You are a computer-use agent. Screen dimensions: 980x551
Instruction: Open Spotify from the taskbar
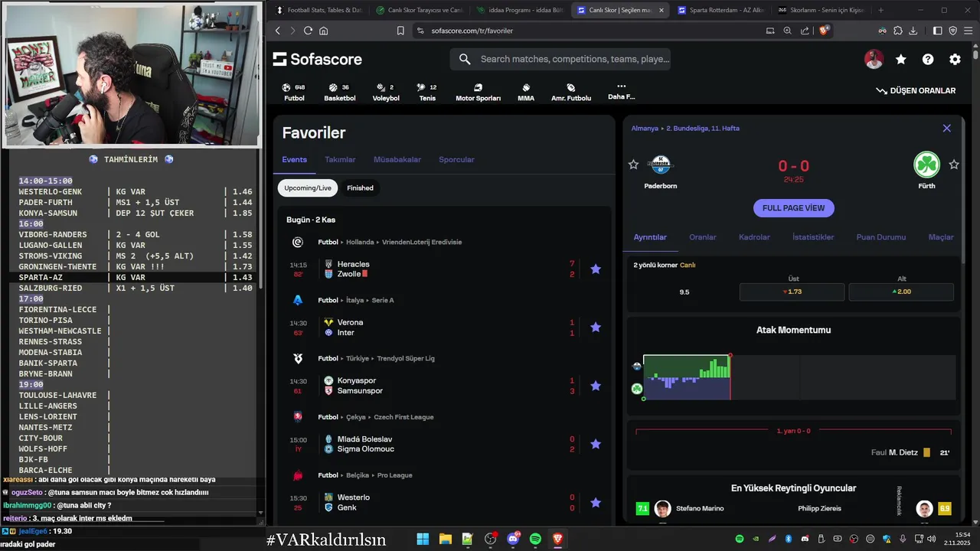[x=535, y=540]
